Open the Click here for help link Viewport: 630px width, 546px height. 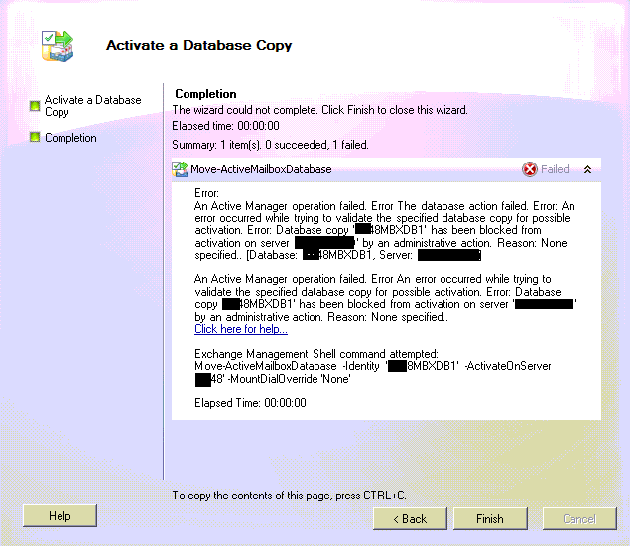coord(241,329)
